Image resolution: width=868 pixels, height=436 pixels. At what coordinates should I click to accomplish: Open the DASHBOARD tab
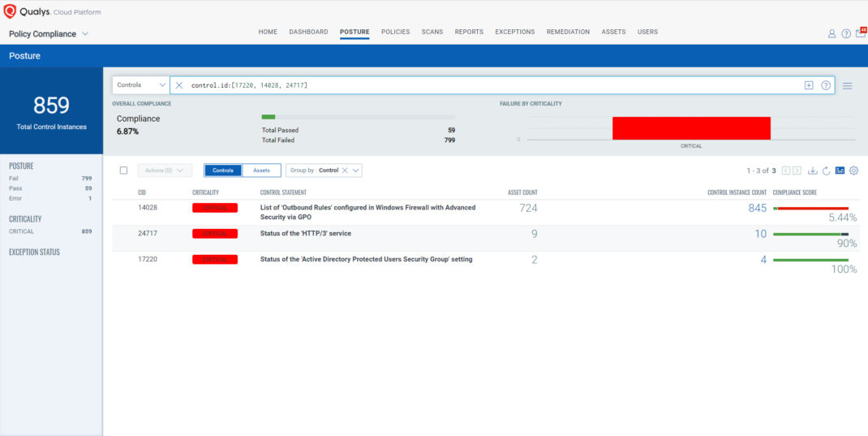click(x=308, y=32)
